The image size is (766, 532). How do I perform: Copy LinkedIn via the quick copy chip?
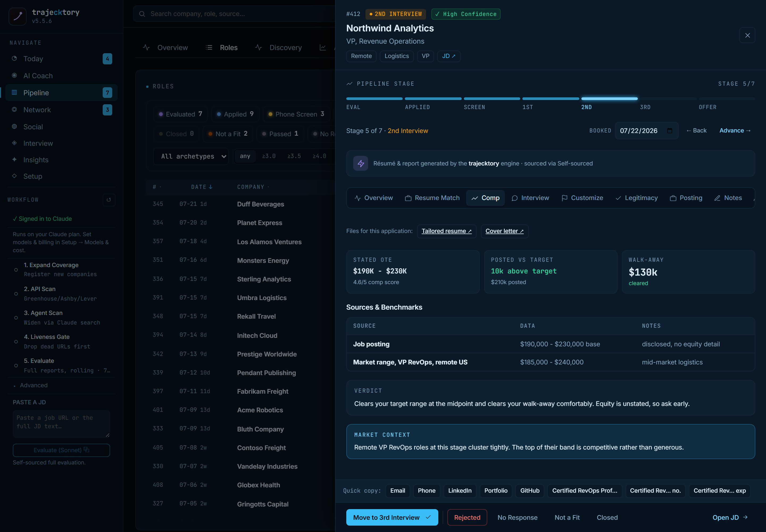(460, 490)
